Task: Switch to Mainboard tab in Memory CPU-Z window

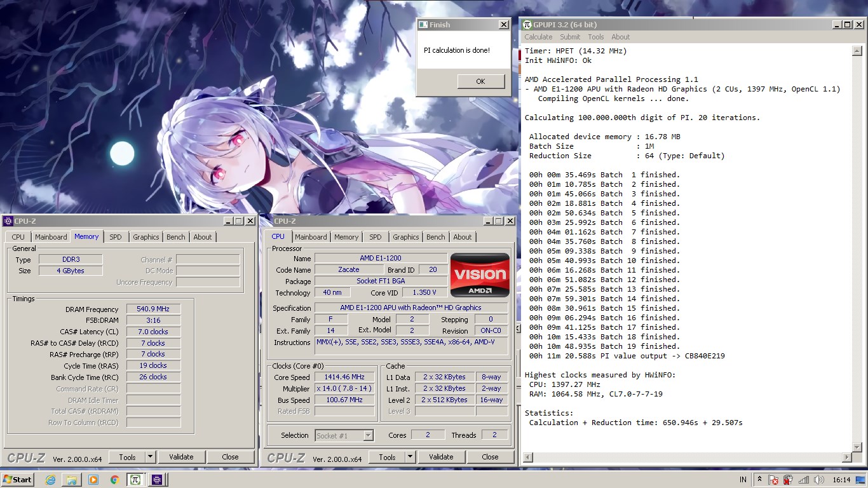Action: [x=51, y=237]
